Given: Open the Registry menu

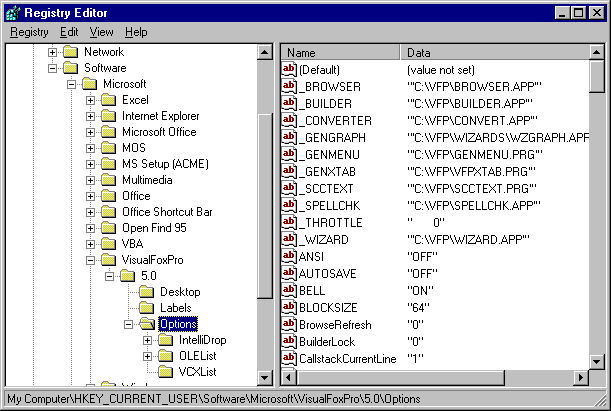Looking at the screenshot, I should point(29,32).
